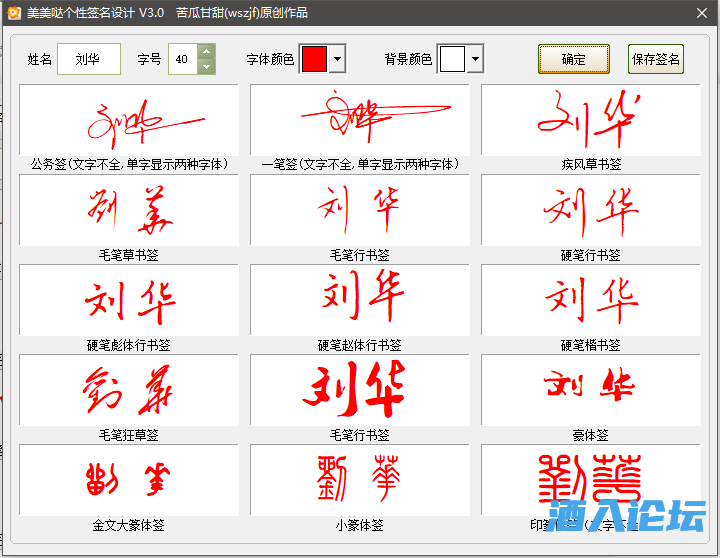This screenshot has width=720, height=558.
Task: Select the 一笔签 signature preview
Action: (x=359, y=120)
